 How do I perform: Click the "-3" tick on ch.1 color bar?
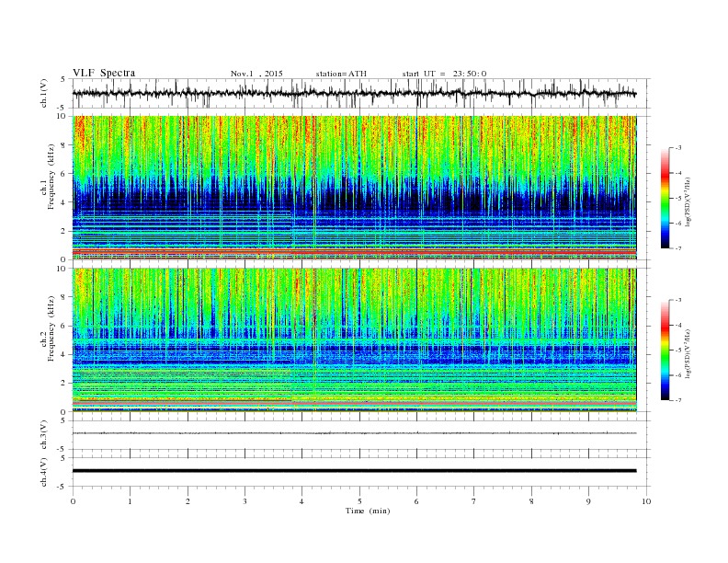click(x=677, y=148)
